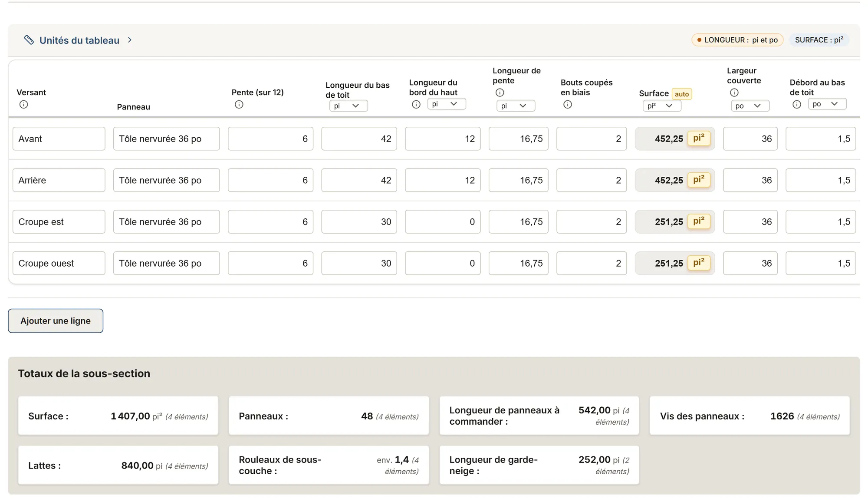Edit Arrière row bas de toit length 42
Image resolution: width=868 pixels, height=502 pixels.
[359, 180]
